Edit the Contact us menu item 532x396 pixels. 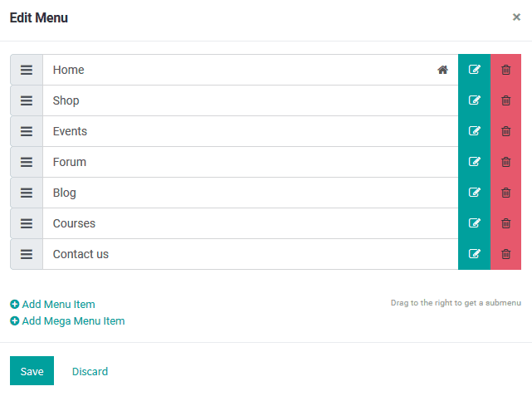[474, 254]
